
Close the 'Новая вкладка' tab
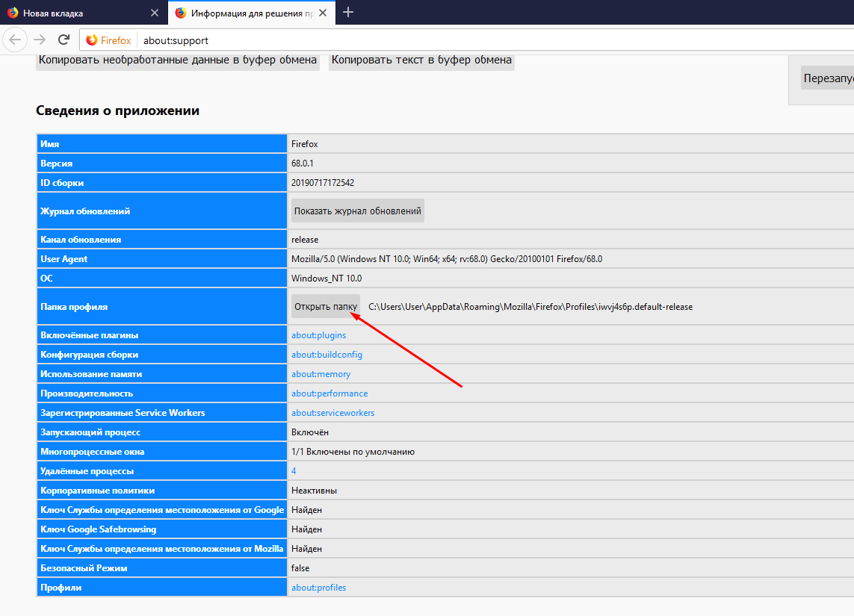click(155, 13)
